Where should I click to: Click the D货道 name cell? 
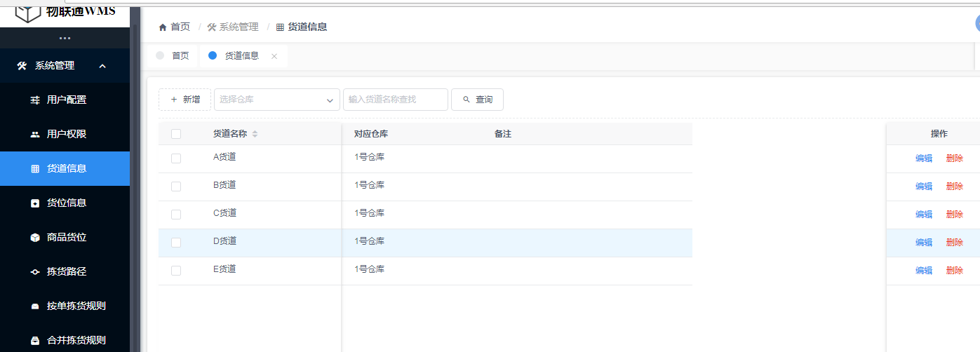pos(224,241)
